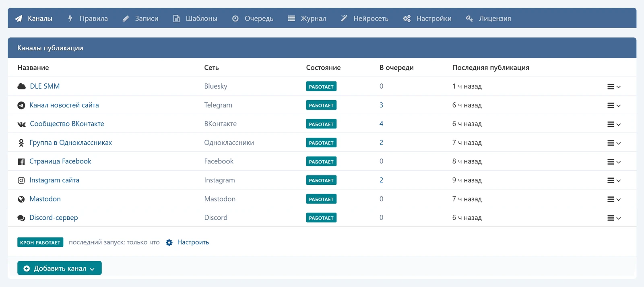This screenshot has width=644, height=287.
Task: Open the Каналы tab
Action: (34, 18)
